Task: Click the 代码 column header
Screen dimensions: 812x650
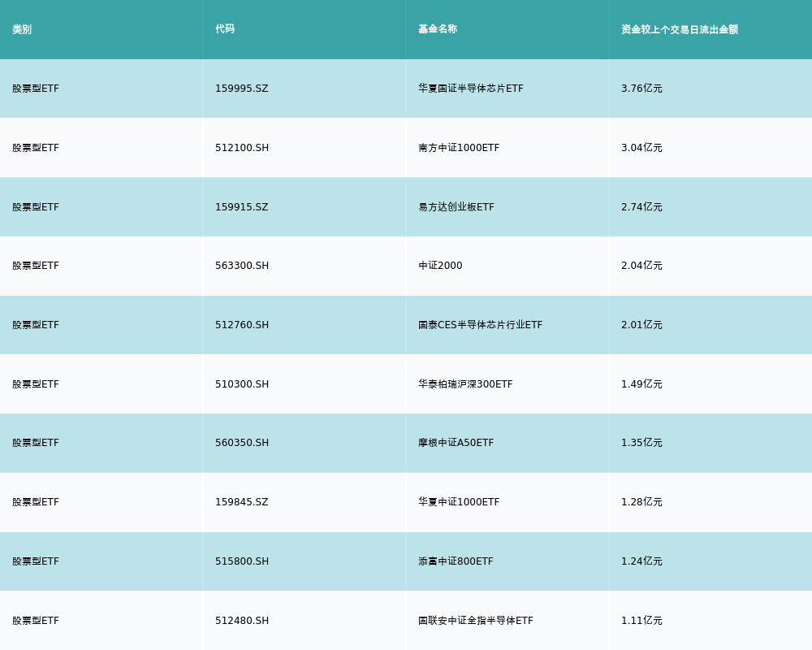Action: click(x=225, y=29)
